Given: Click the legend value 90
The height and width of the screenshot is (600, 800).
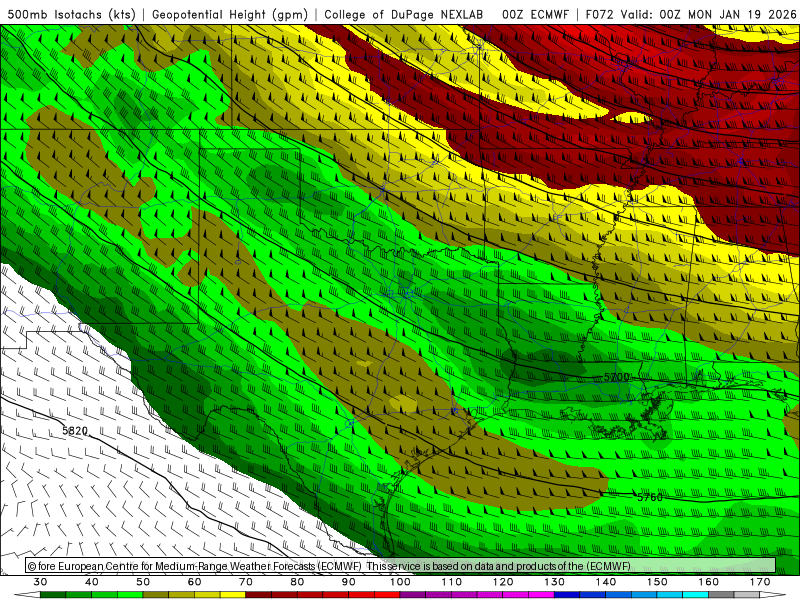Looking at the screenshot, I should click(x=349, y=582).
